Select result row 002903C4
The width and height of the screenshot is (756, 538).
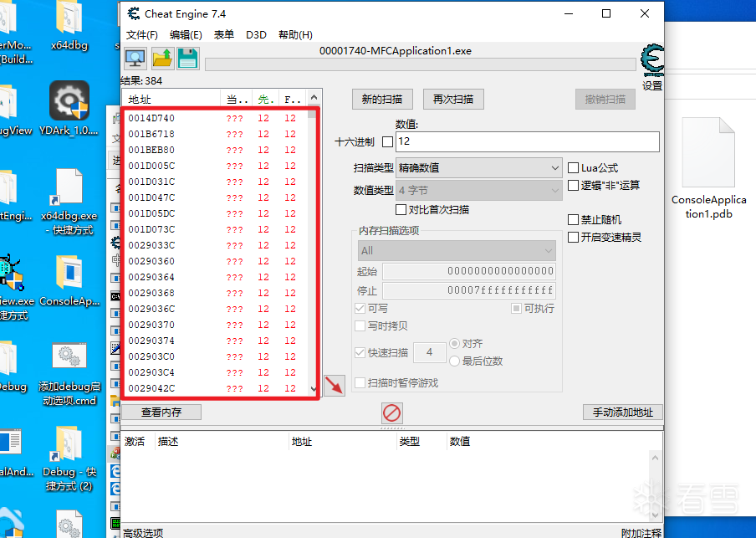(216, 372)
